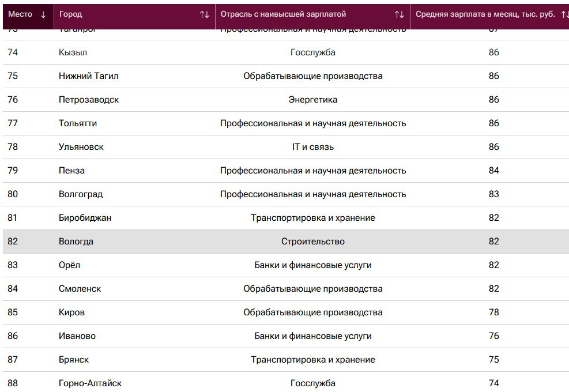Select the Пенза city cell
Screen dimensions: 569x392
click(71, 170)
